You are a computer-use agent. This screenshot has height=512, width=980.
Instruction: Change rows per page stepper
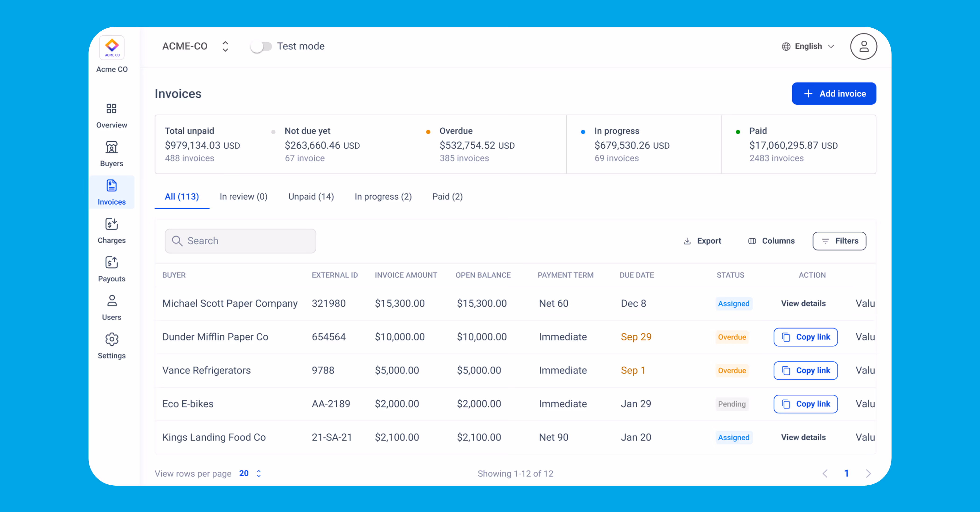pos(259,473)
